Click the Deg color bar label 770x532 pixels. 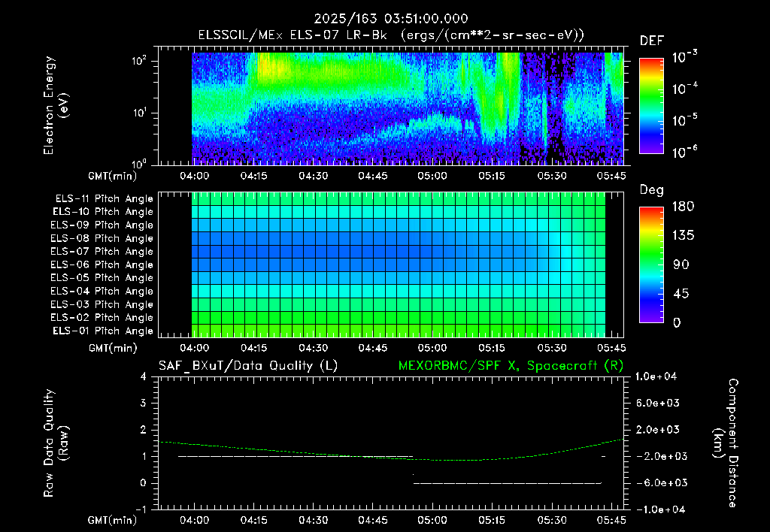pos(652,190)
